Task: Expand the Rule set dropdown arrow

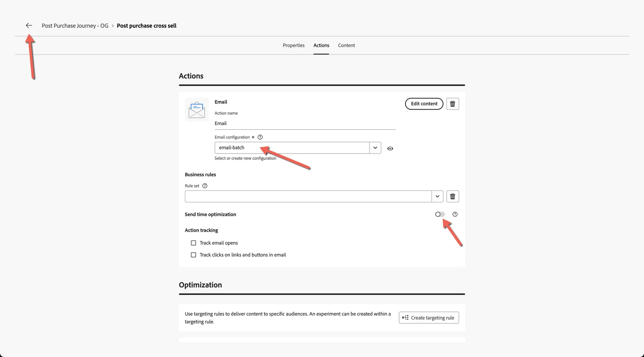Action: coord(437,196)
